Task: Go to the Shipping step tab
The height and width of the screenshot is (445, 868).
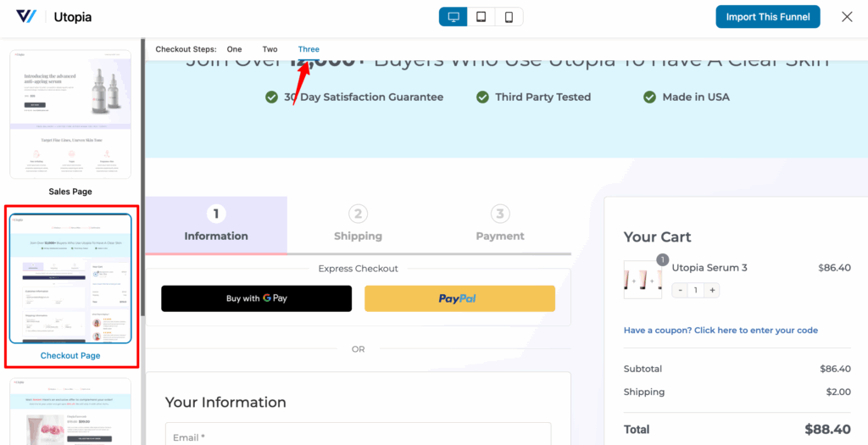Action: [x=359, y=225]
